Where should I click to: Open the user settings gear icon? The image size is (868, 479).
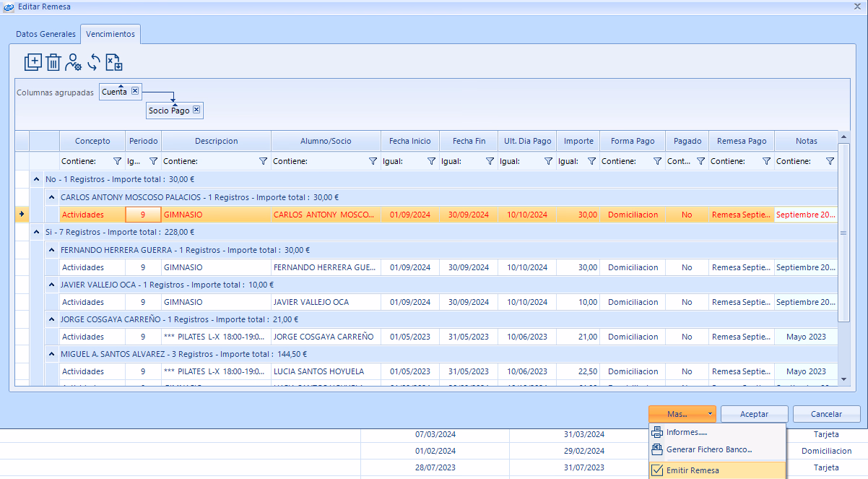(73, 63)
